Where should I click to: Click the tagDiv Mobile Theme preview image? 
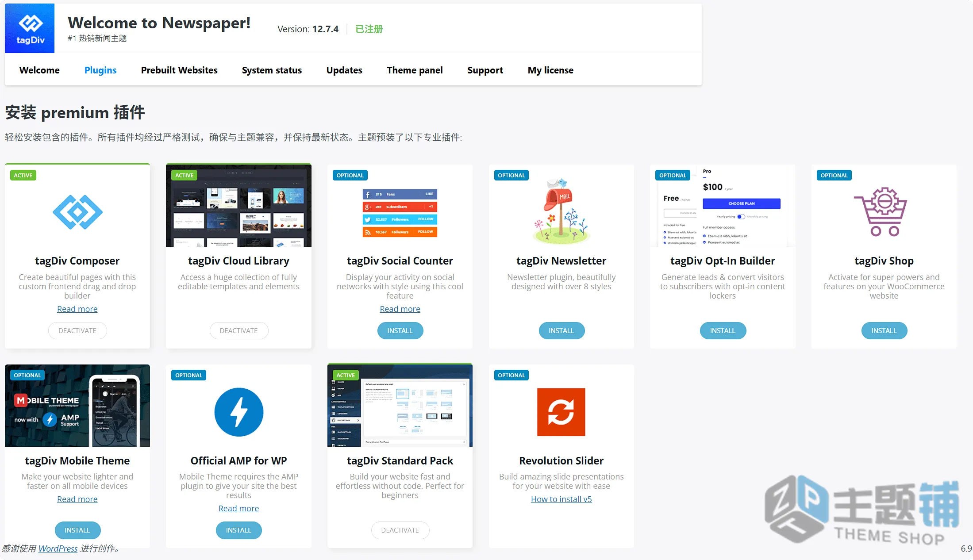coord(77,406)
